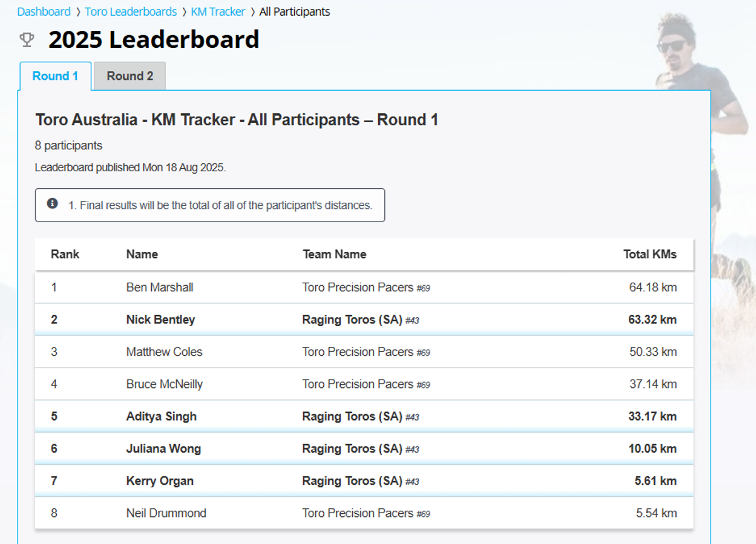Click the trophy icon beside 2025 Leaderboard
The width and height of the screenshot is (756, 544).
pyautogui.click(x=26, y=40)
